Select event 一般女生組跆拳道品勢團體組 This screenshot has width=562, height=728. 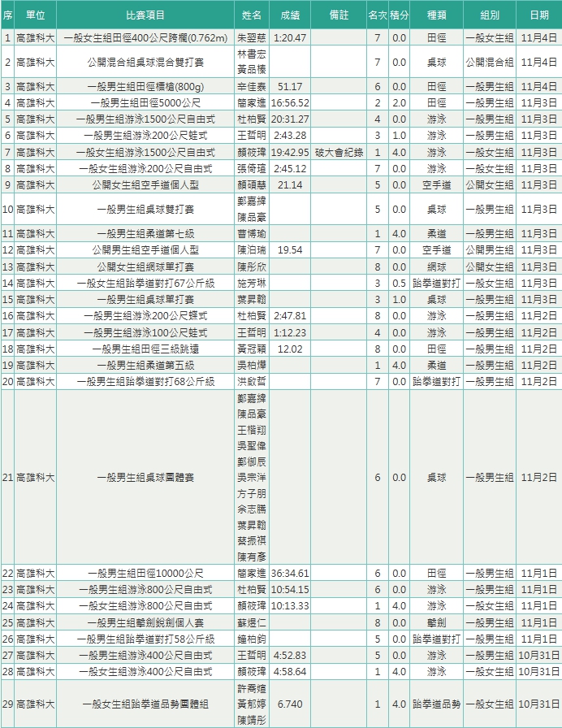(145, 704)
